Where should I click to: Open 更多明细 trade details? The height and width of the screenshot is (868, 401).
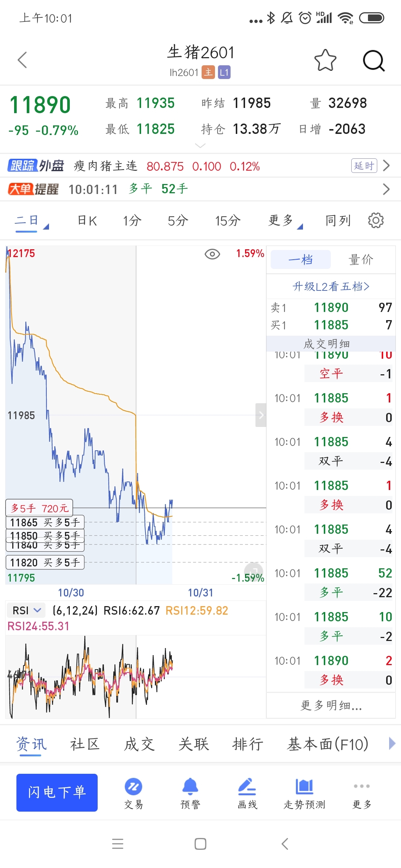(x=331, y=705)
